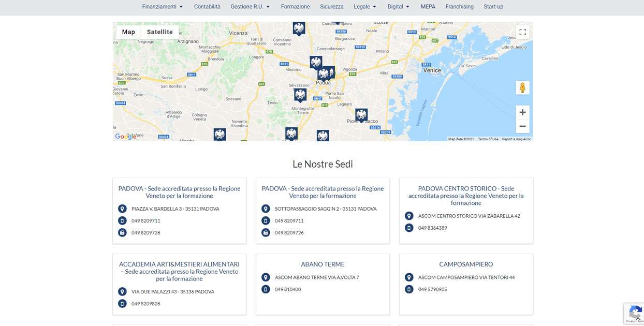
Task: Zoom out on the map
Action: pyautogui.click(x=522, y=126)
